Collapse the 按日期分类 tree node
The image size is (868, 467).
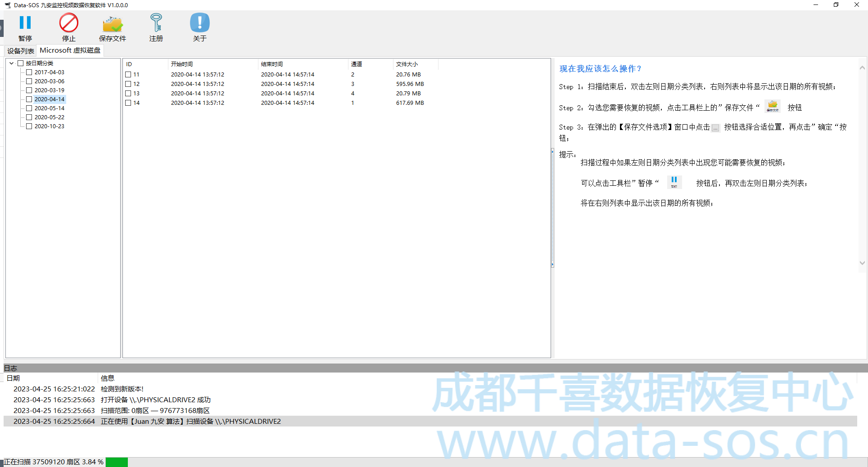point(12,63)
